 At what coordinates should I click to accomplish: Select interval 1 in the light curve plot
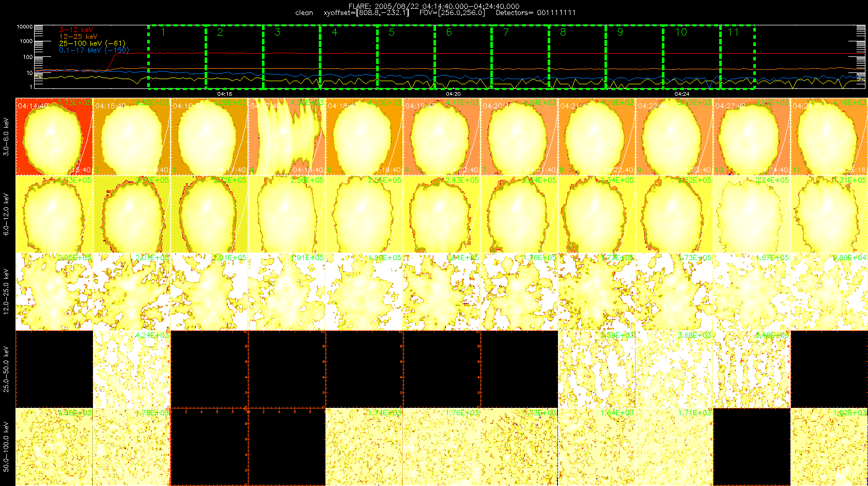pos(177,57)
